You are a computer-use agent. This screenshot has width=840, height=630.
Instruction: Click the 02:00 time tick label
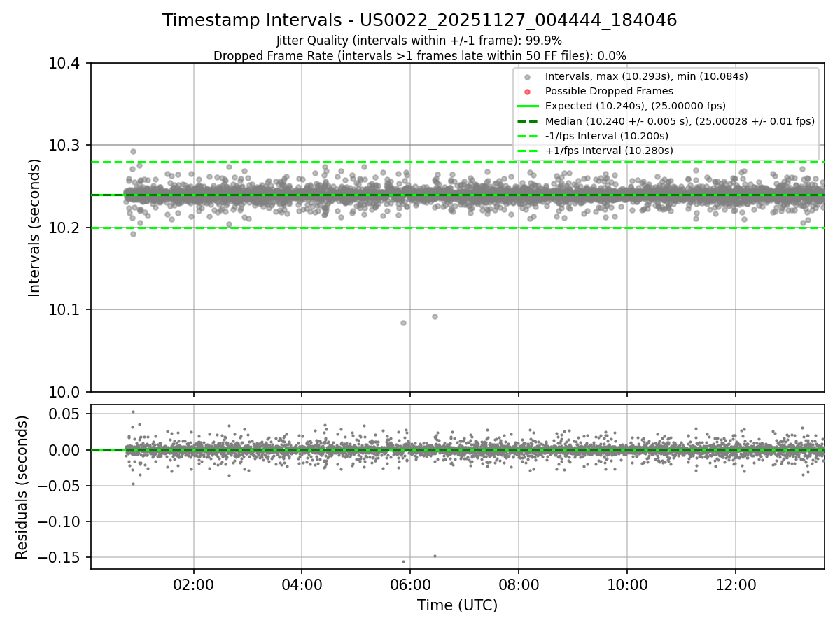[194, 584]
